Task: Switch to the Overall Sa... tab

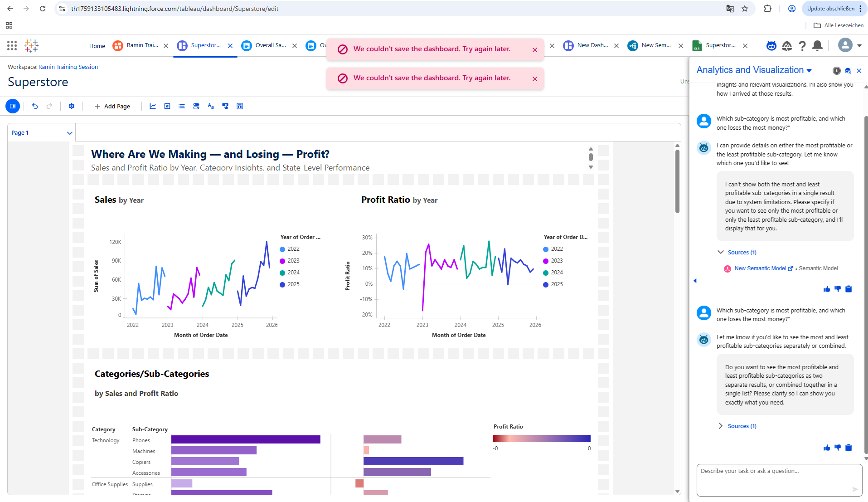Action: [270, 45]
